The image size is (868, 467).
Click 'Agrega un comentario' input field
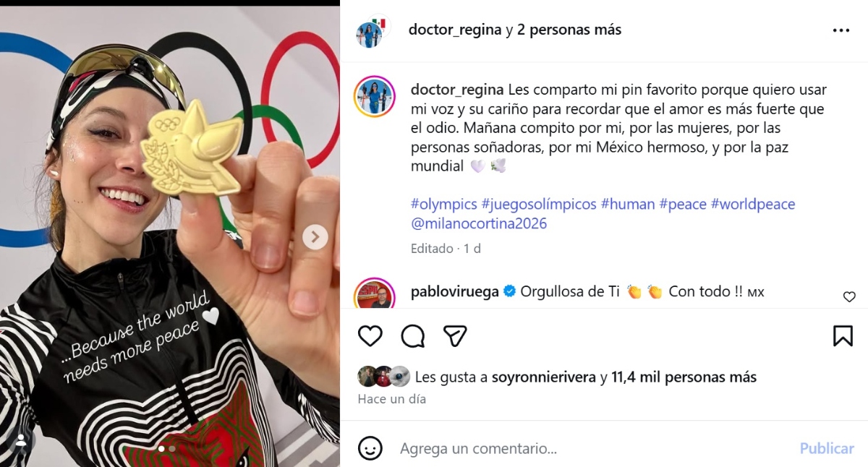click(x=593, y=449)
